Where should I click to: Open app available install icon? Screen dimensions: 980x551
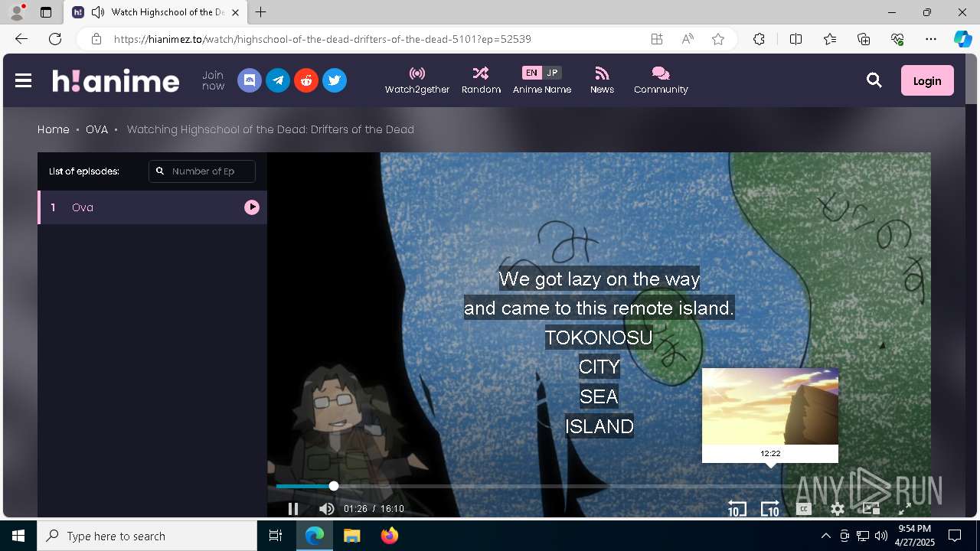coord(657,39)
